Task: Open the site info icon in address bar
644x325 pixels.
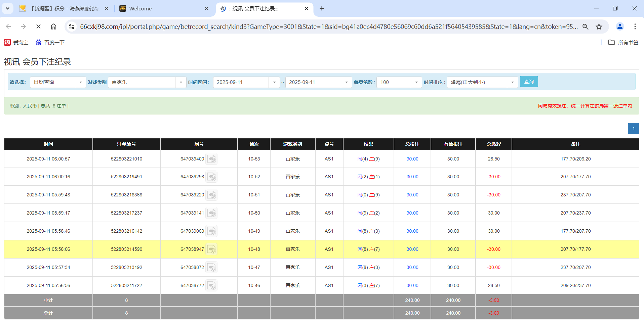Action: pos(72,27)
